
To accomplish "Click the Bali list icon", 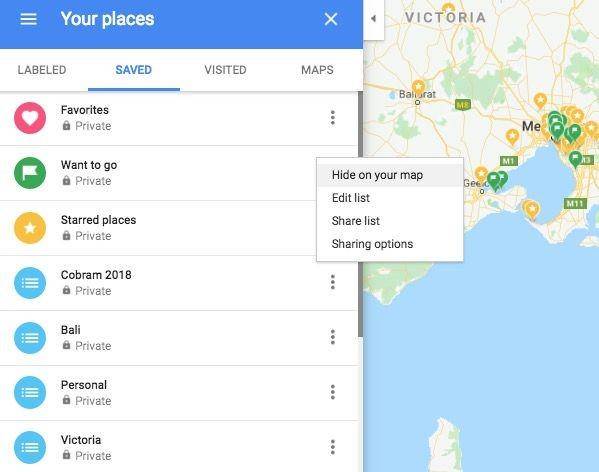I will pyautogui.click(x=30, y=338).
